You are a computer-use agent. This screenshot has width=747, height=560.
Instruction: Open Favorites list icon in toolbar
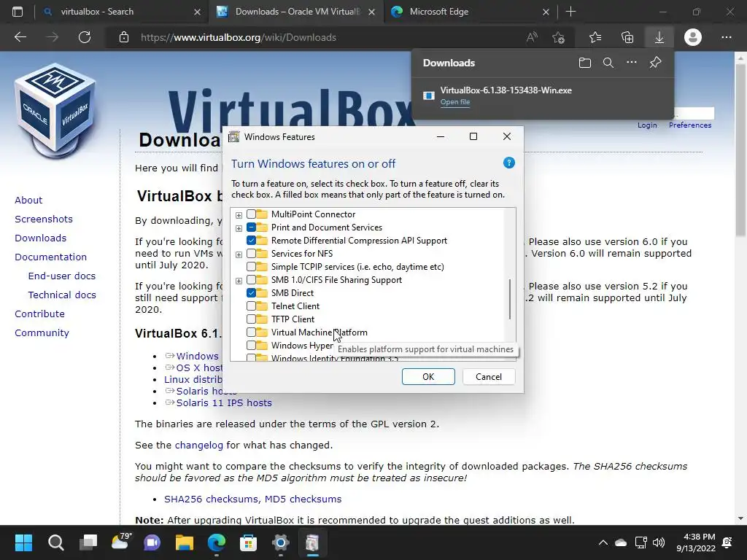point(595,37)
